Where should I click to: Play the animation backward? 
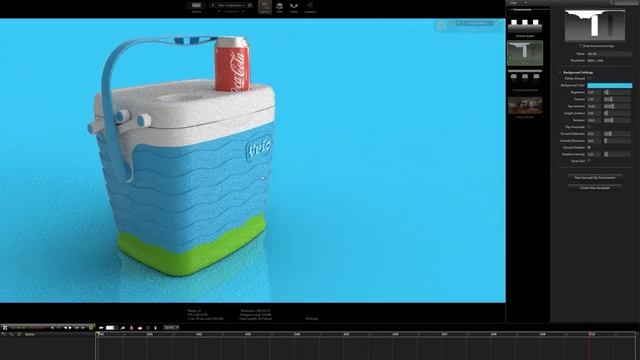65,327
